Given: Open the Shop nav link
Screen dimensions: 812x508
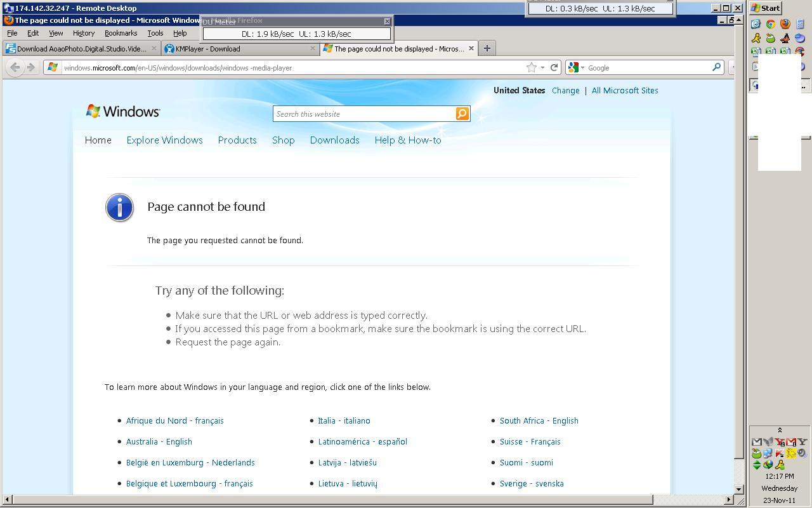Looking at the screenshot, I should click(284, 140).
